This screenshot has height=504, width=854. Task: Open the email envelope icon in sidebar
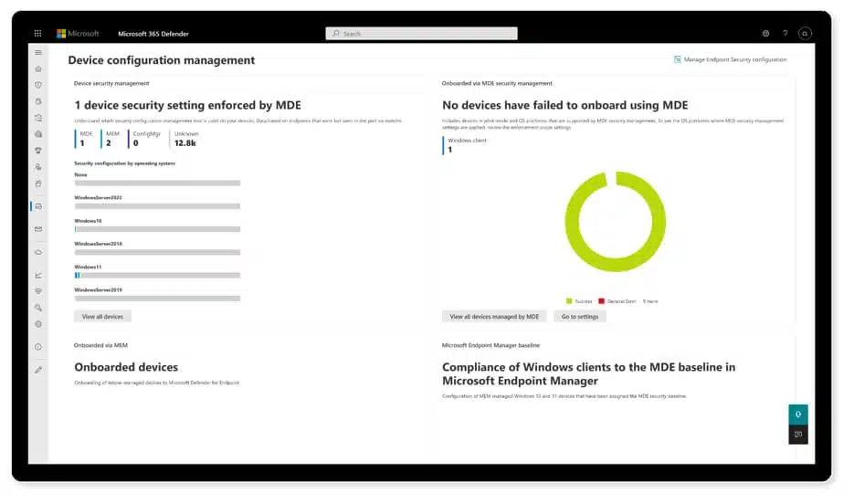coord(38,229)
